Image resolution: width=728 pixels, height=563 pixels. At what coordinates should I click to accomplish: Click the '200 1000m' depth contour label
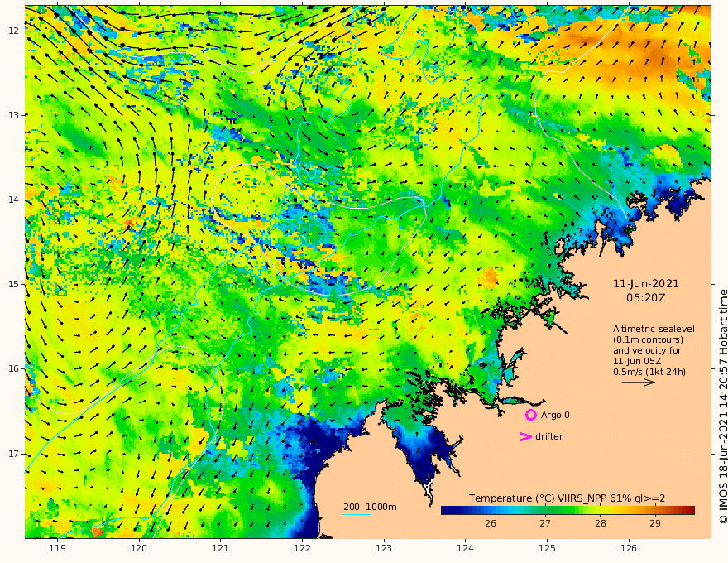(370, 507)
